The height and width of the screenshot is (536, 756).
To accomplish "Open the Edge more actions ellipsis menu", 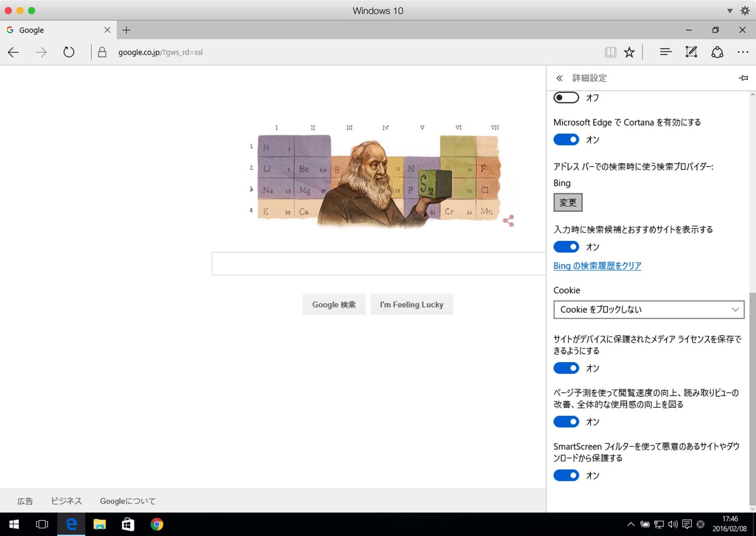I will tap(743, 52).
